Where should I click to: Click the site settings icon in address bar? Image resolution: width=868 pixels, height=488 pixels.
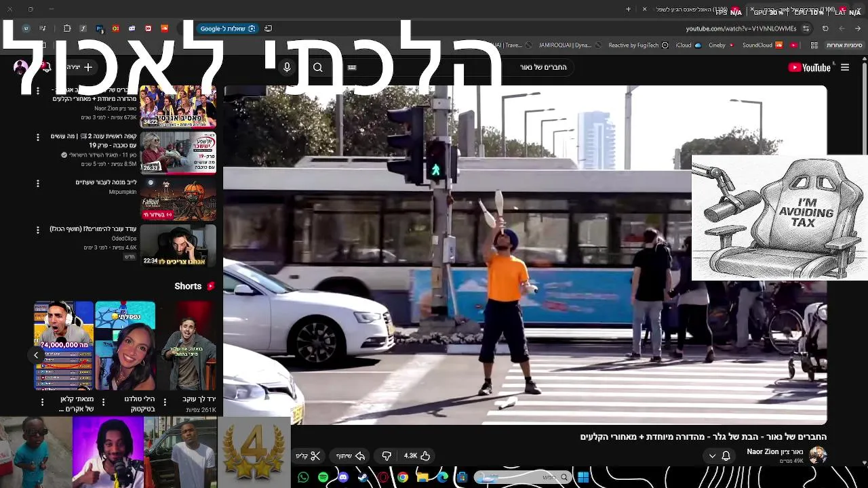(x=806, y=28)
